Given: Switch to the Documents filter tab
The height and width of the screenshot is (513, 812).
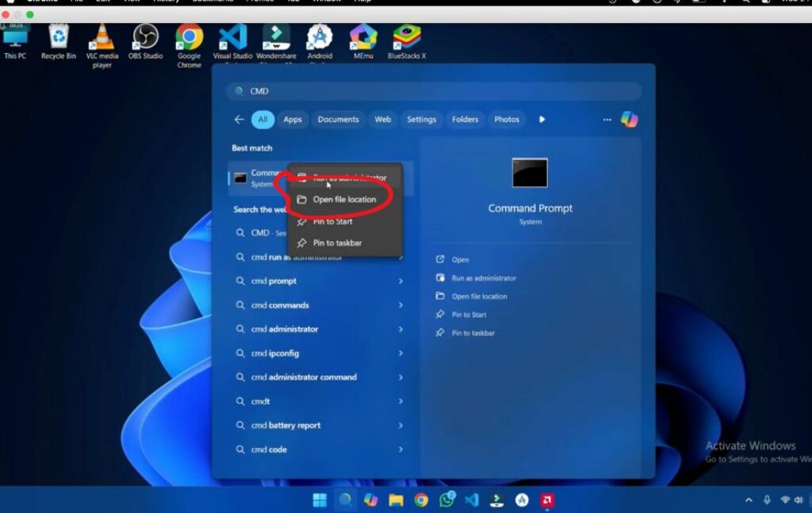Looking at the screenshot, I should click(338, 120).
